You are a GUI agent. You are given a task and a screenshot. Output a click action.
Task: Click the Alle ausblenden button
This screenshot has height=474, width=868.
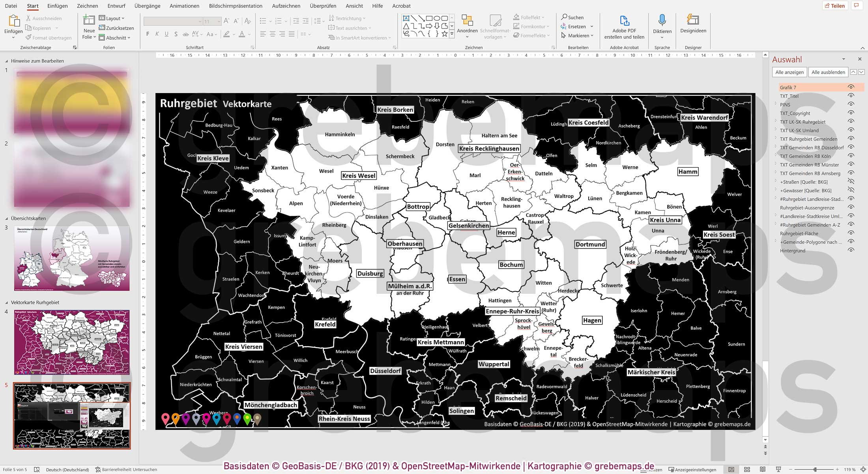point(827,72)
